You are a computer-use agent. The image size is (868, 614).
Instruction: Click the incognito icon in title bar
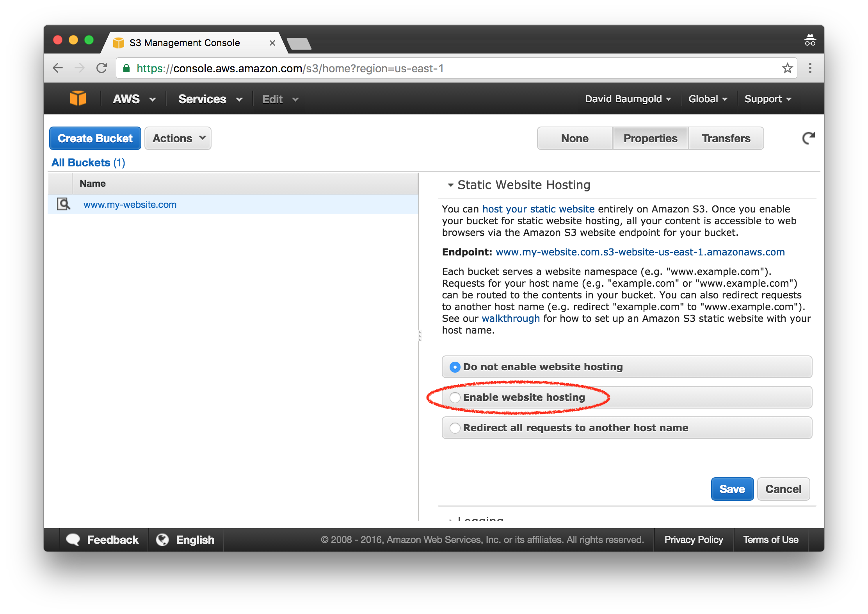(810, 40)
